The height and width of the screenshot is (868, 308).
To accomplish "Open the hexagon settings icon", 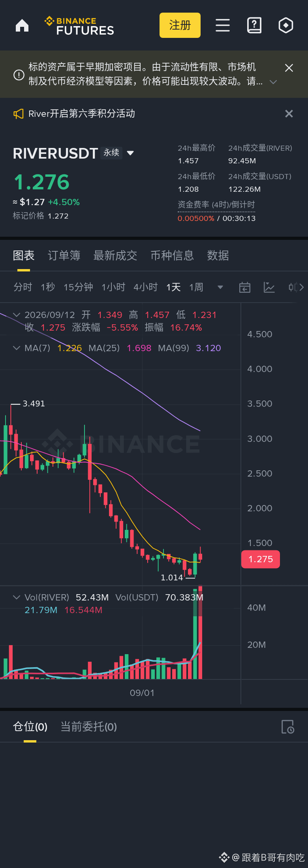I will [286, 25].
